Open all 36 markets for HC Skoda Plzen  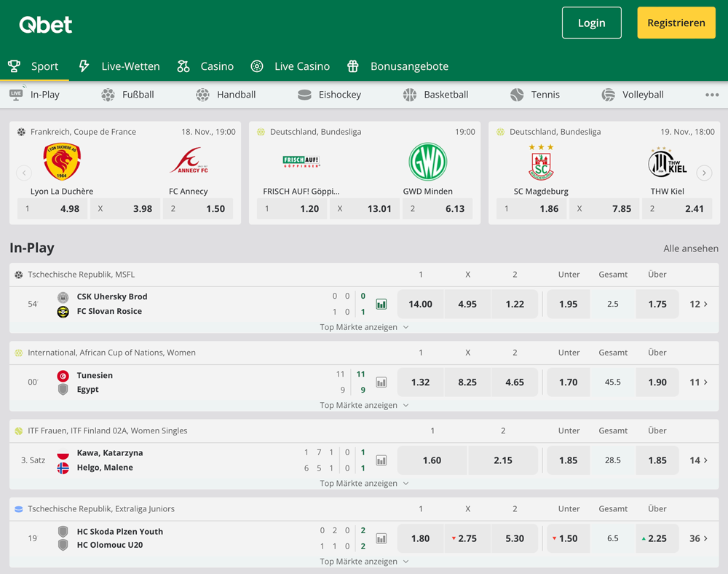699,538
